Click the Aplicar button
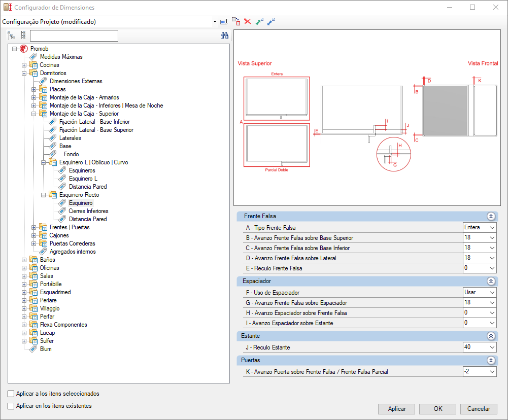The height and width of the screenshot is (420, 508). click(396, 409)
